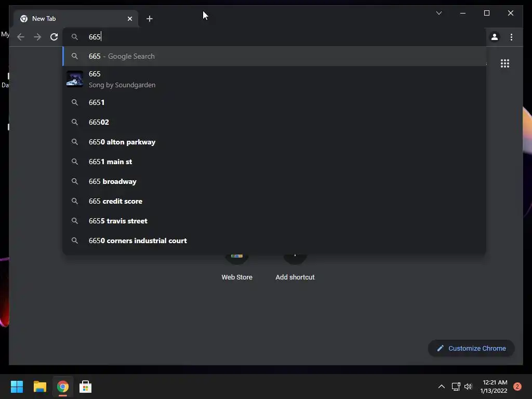Select the '66502' suggestion
Viewport: 532px width, 399px height.
(274, 122)
